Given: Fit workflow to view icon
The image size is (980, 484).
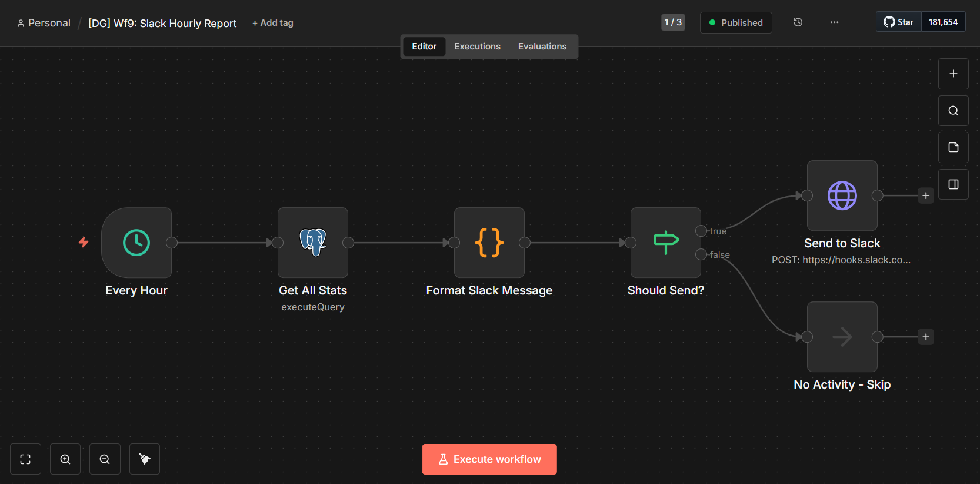Looking at the screenshot, I should (x=25, y=459).
